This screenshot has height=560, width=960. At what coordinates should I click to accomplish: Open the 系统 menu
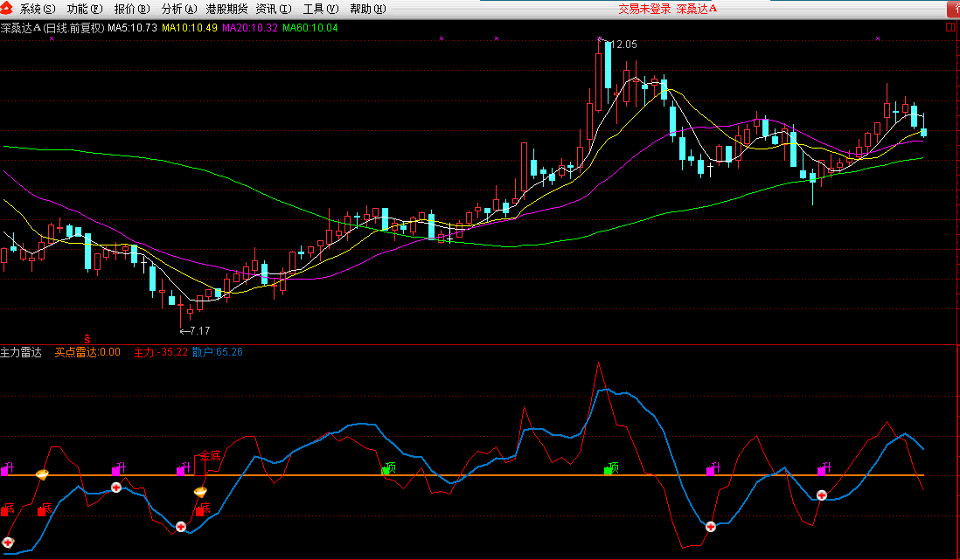point(37,9)
